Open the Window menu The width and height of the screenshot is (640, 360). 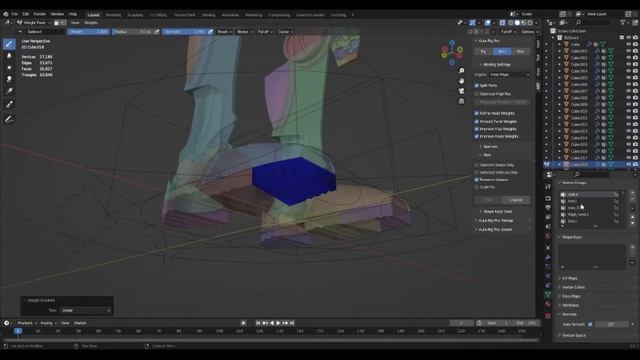click(x=57, y=14)
